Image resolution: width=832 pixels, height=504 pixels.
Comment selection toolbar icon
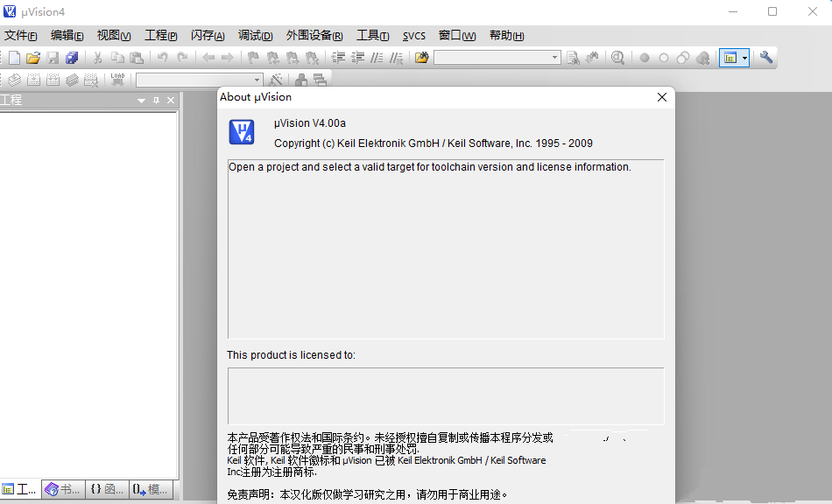pyautogui.click(x=377, y=58)
